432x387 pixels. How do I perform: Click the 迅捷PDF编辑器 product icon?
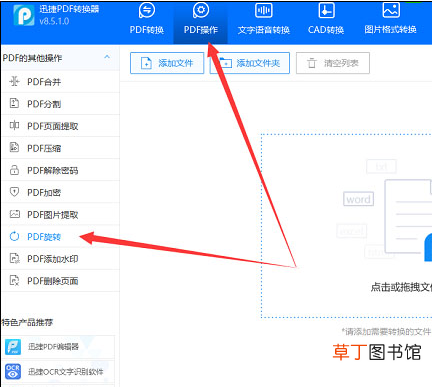click(13, 347)
